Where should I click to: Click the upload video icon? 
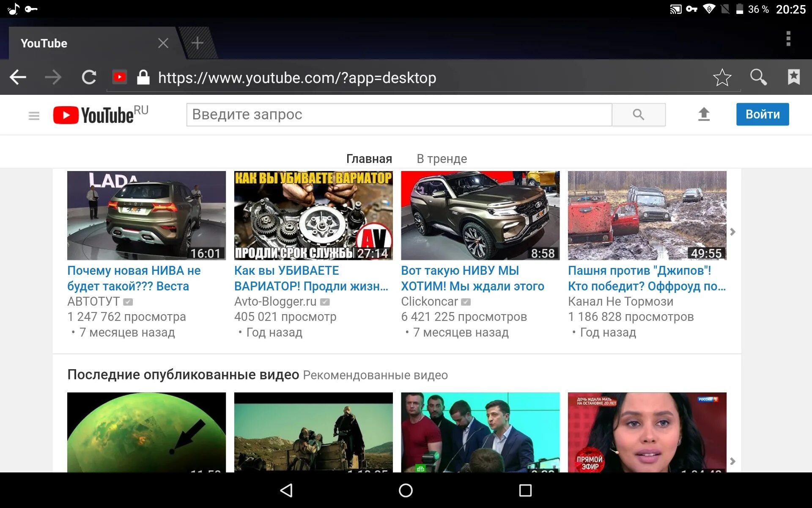[704, 113]
